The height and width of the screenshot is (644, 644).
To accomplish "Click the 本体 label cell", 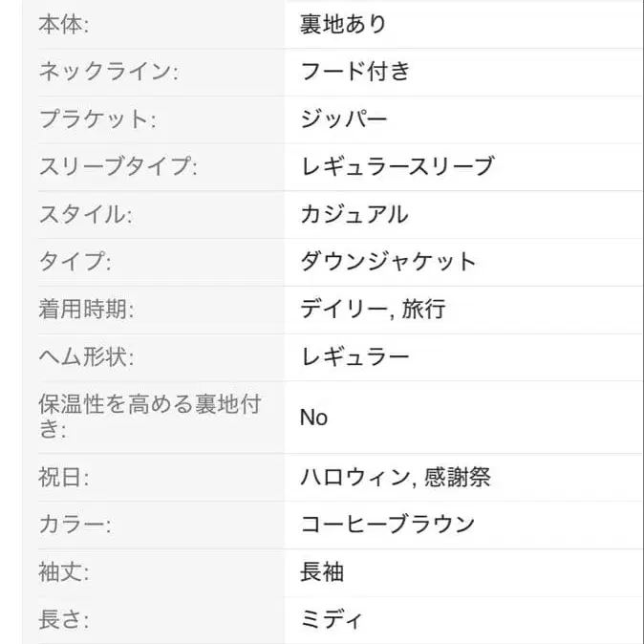I will [x=63, y=25].
